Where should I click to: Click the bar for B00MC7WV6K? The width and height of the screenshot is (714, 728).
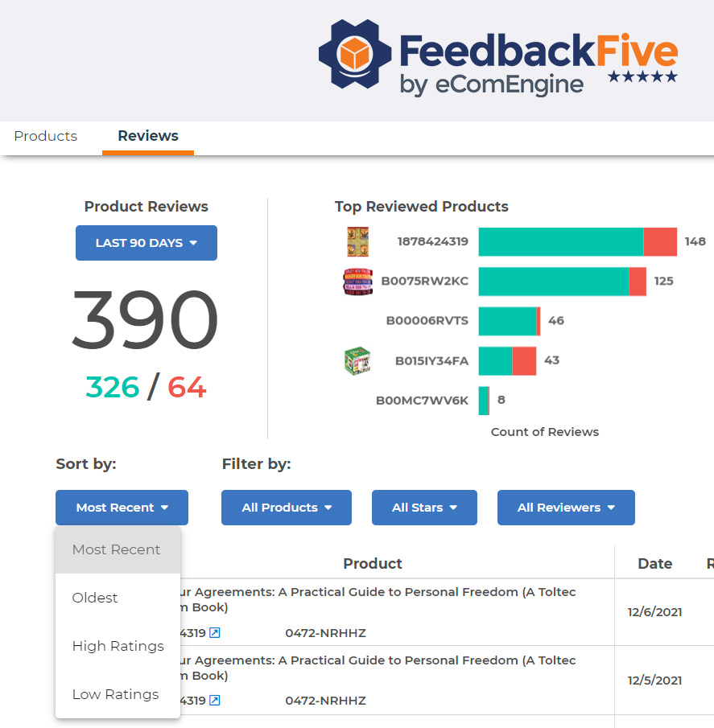tap(484, 401)
